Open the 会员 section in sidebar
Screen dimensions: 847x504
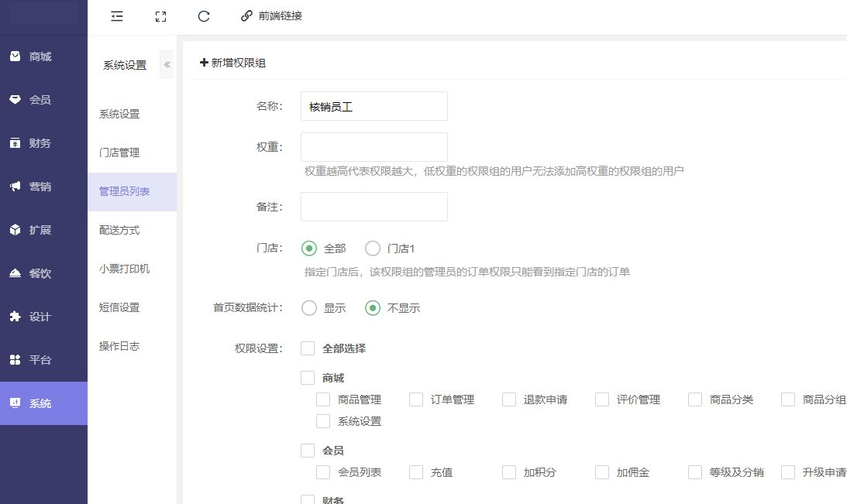[x=40, y=100]
